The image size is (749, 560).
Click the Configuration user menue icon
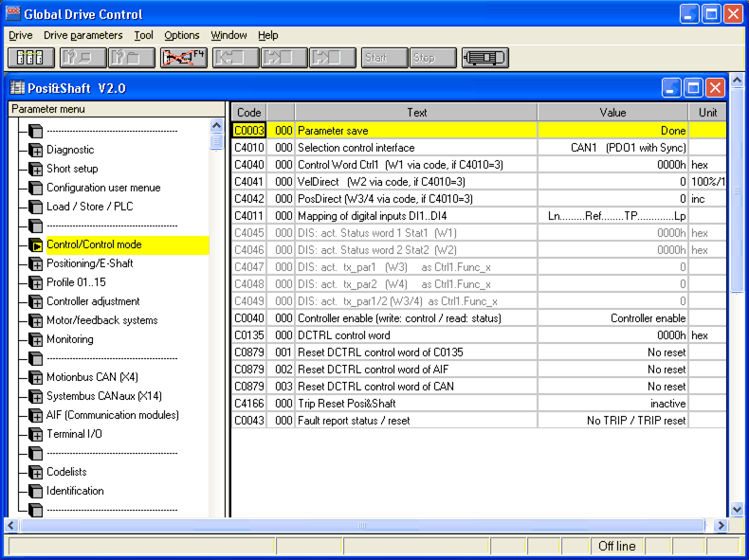[x=35, y=188]
